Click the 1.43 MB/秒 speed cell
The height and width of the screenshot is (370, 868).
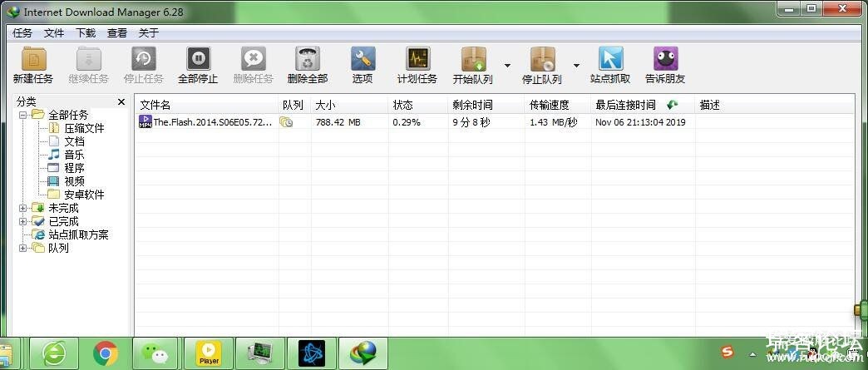coord(553,122)
